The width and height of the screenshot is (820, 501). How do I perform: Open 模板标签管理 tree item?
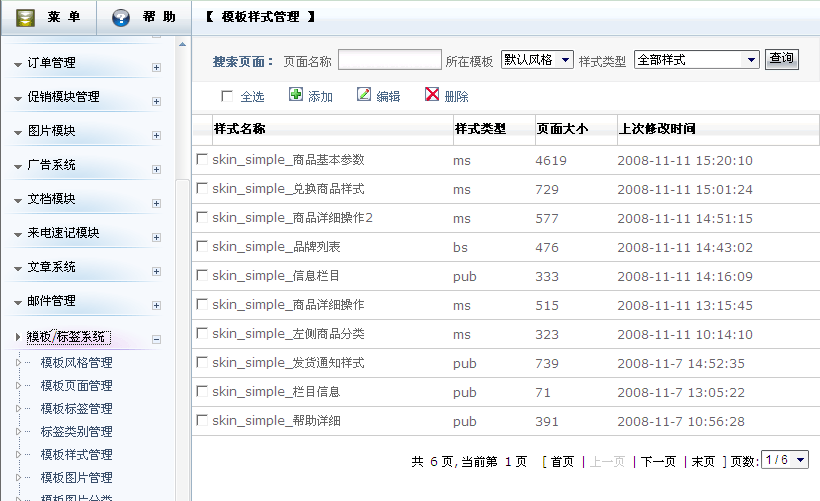pos(76,408)
